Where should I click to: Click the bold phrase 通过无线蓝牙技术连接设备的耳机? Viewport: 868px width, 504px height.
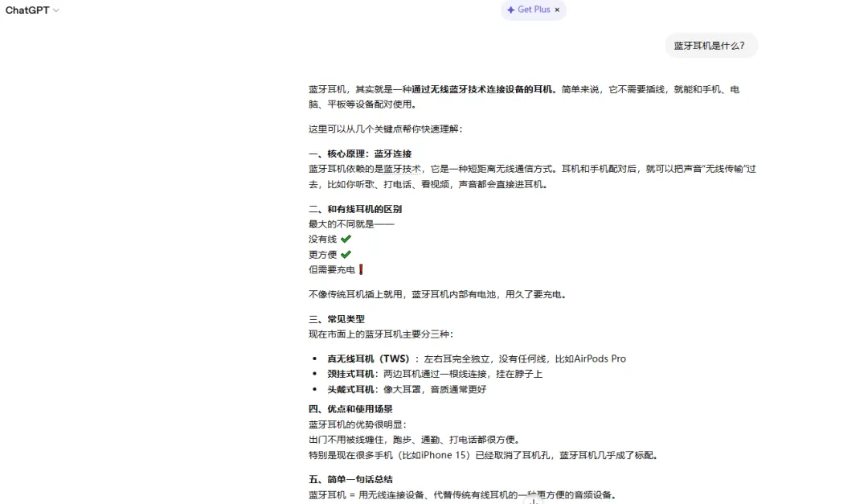(481, 89)
